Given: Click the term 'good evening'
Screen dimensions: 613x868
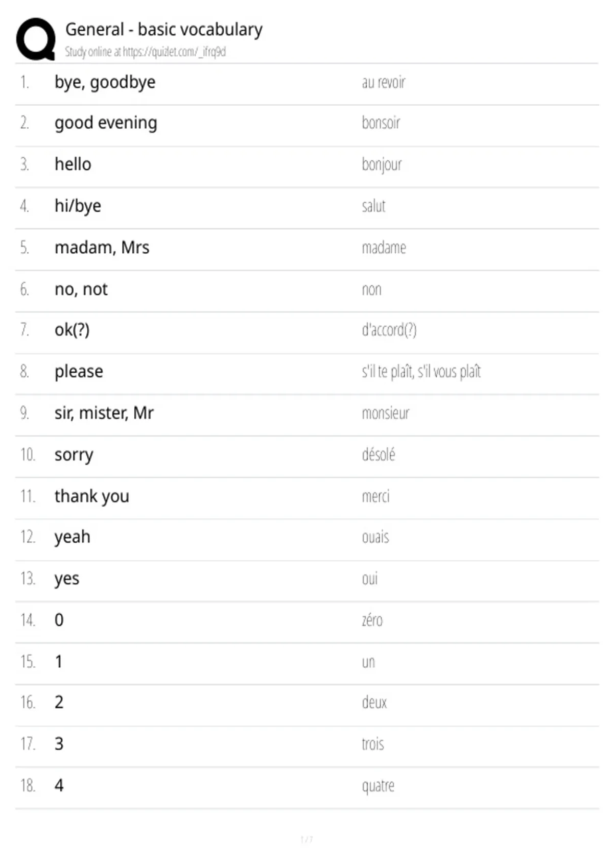Looking at the screenshot, I should point(106,124).
